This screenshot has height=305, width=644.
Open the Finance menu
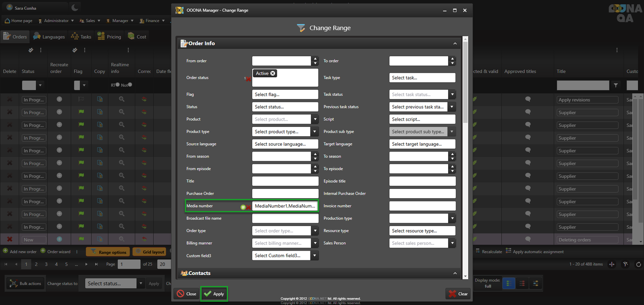pyautogui.click(x=152, y=21)
